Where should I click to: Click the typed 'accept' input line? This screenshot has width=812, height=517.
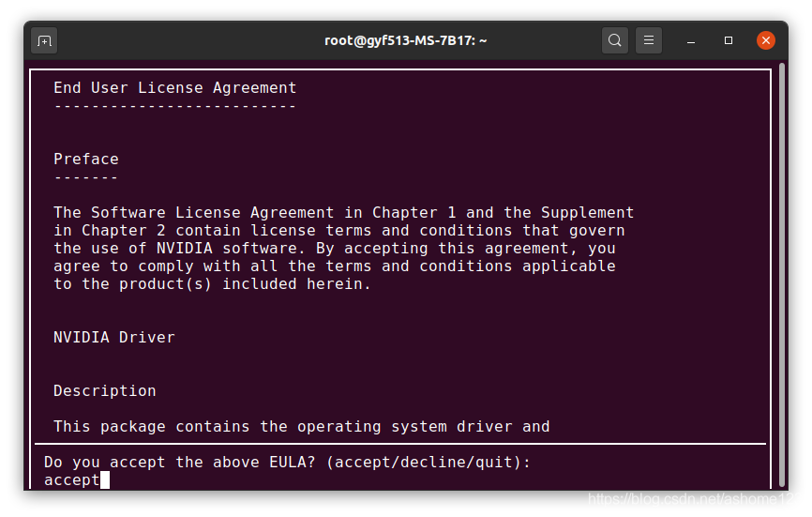coord(72,480)
